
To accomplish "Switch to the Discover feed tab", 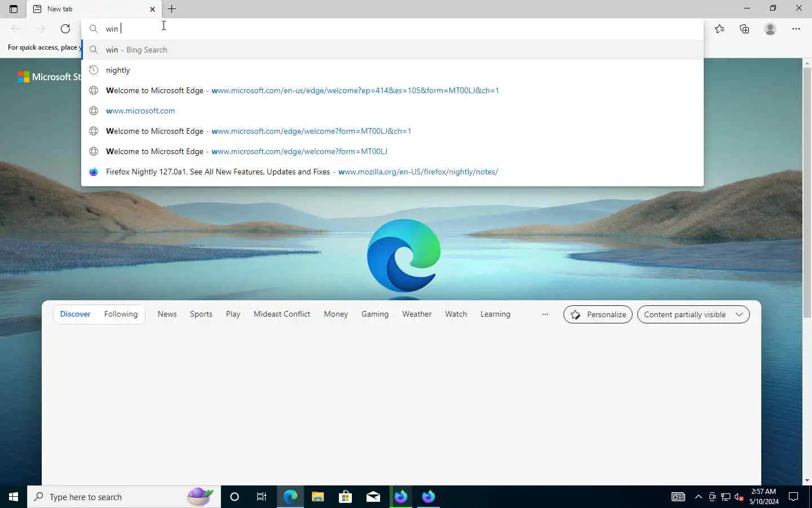I will coord(75,314).
